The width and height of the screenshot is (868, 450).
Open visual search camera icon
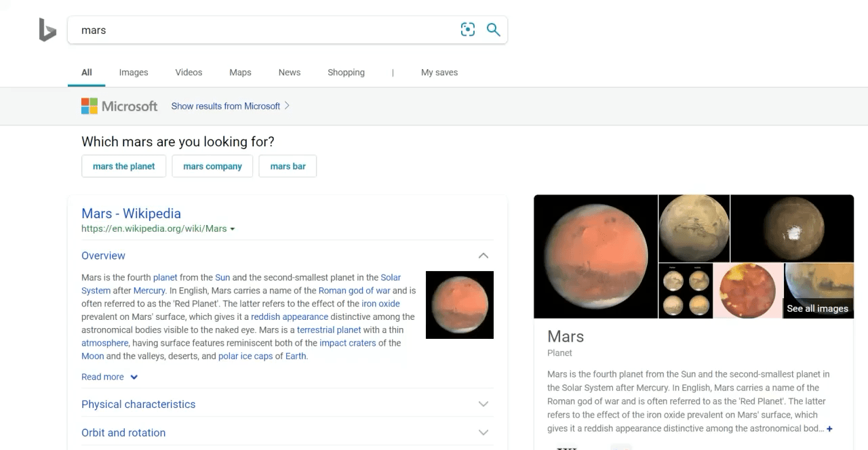(x=468, y=30)
